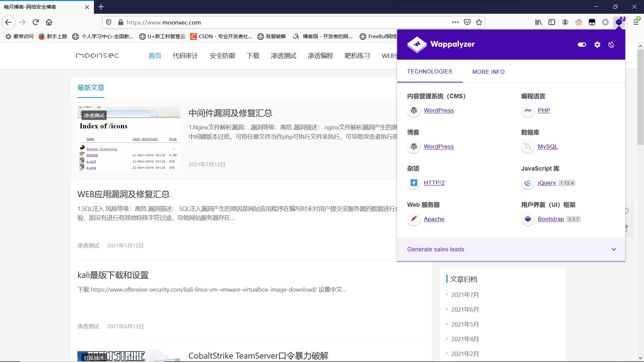Open the MySQL technology link

(548, 146)
